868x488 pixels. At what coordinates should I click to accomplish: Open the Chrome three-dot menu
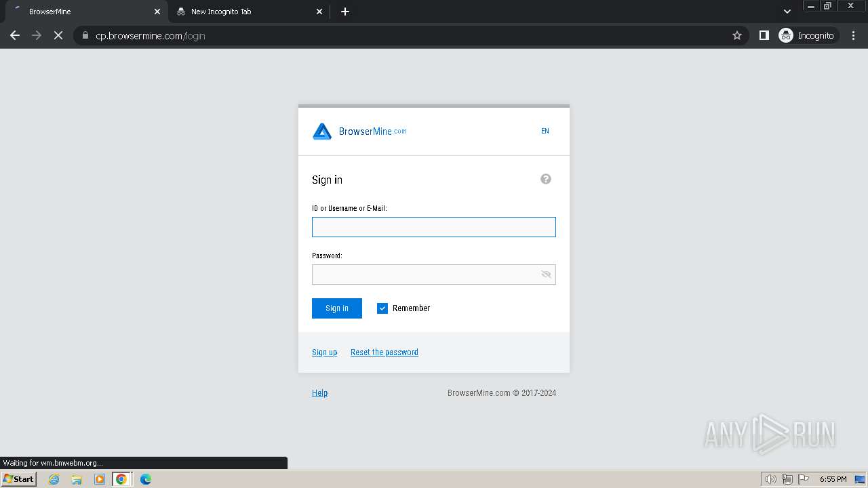coord(854,36)
